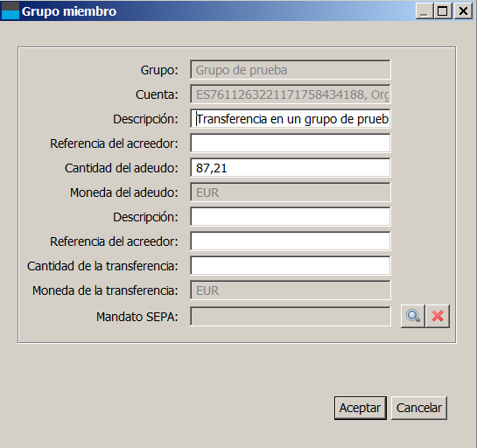Viewport: 477px width, 448px height.
Task: Focus the Referencia del acreedor field above Cantidad de la transferencia
Action: pyautogui.click(x=291, y=241)
